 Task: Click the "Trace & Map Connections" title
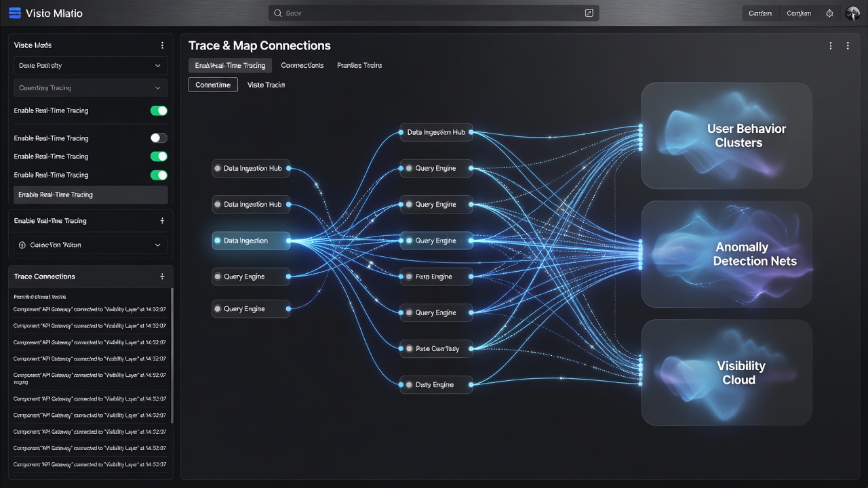click(x=260, y=45)
